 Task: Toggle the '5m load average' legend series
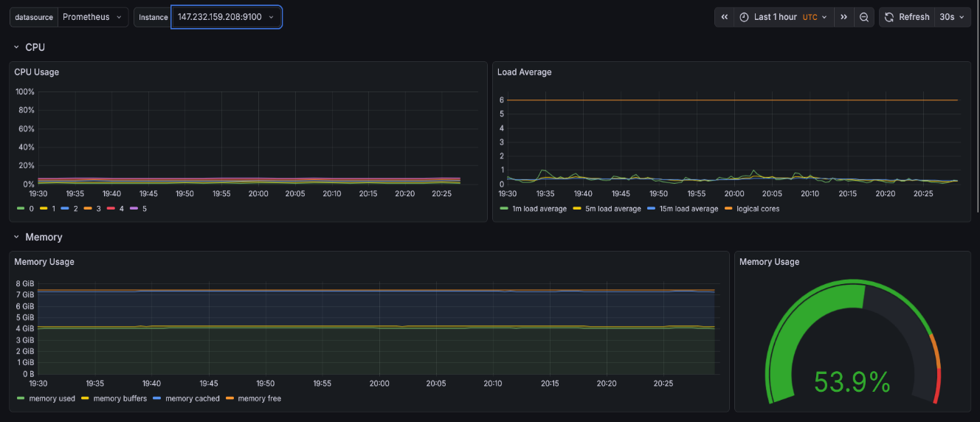[x=612, y=209]
